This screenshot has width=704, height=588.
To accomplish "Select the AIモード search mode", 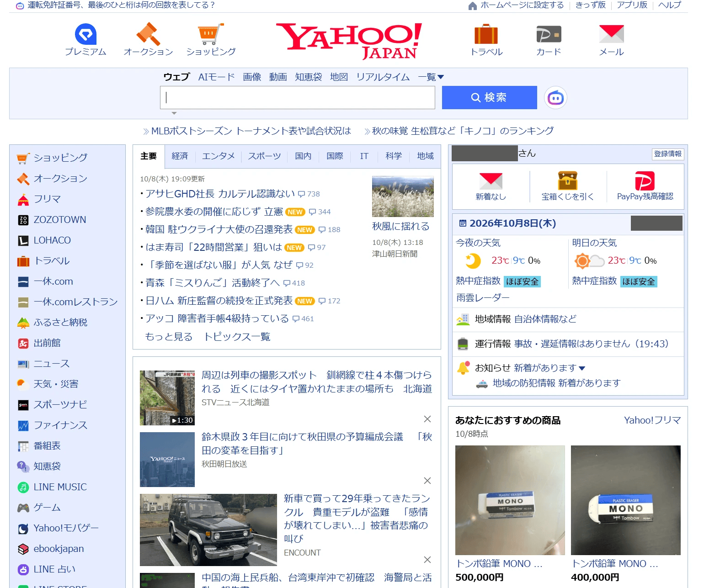I will [216, 77].
